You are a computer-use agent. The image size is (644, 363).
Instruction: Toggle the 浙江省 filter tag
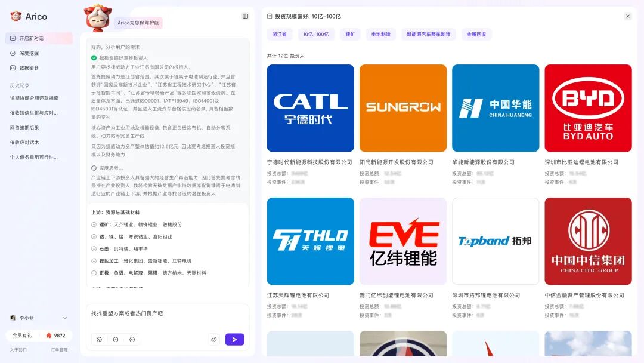278,34
